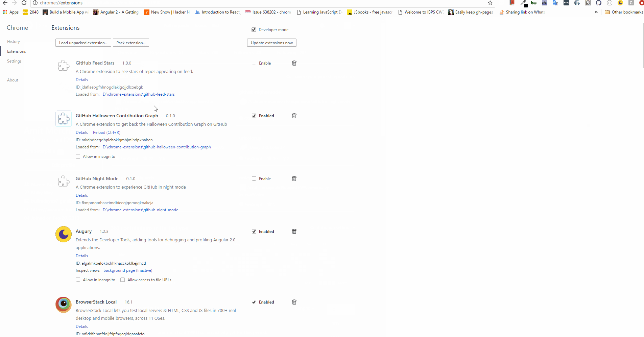The image size is (644, 337).
Task: Open the github-feed-stars folder path link
Action: pyautogui.click(x=139, y=94)
